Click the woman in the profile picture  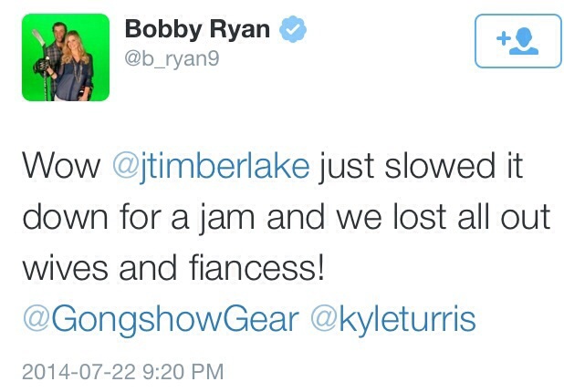[x=75, y=64]
